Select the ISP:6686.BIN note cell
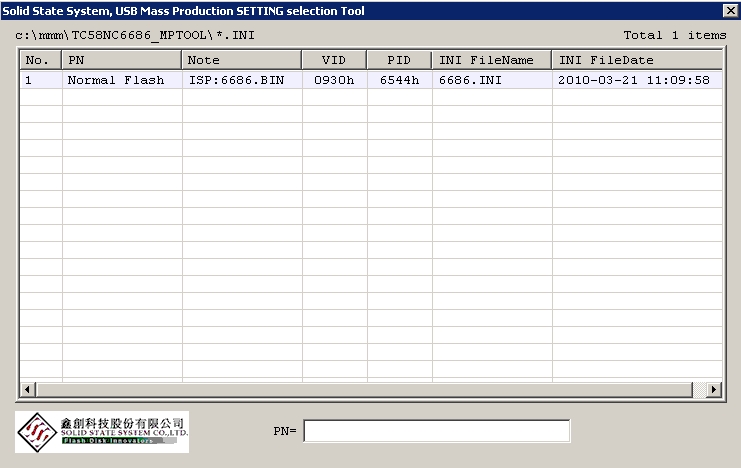 [242, 80]
